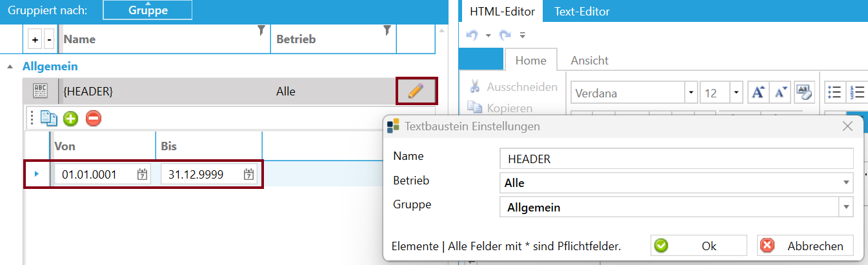Click the Betrieb column header

334,39
